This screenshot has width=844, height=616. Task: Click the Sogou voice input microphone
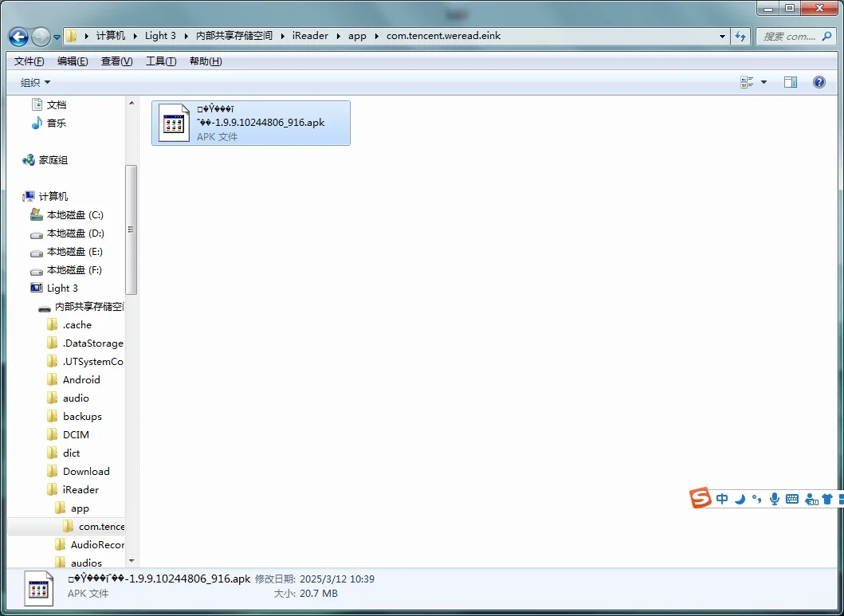(775, 499)
